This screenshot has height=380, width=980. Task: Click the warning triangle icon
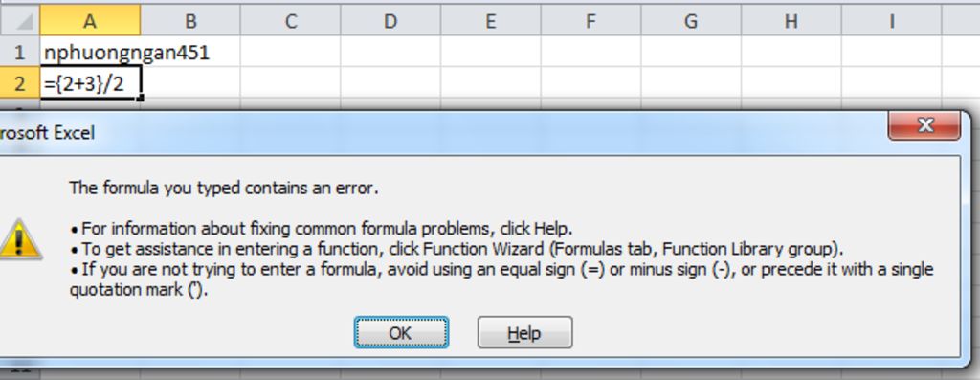19,239
